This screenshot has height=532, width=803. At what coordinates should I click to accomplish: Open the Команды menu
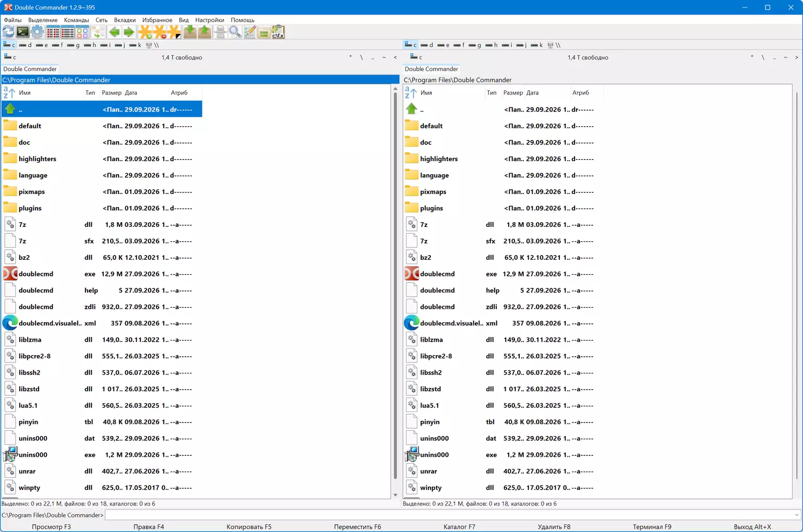76,20
